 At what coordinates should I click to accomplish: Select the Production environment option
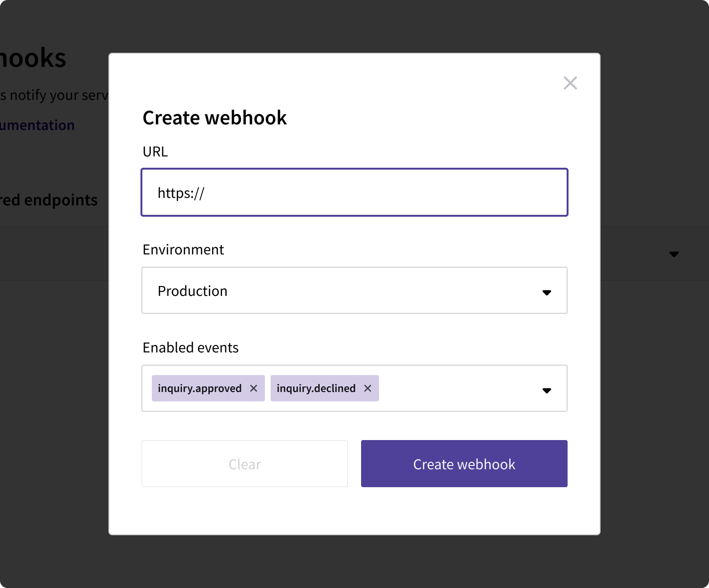[x=192, y=291]
